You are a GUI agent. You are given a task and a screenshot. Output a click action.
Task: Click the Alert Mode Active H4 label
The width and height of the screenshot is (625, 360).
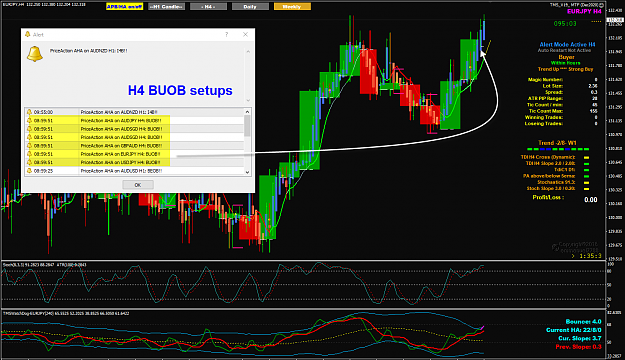pos(567,45)
